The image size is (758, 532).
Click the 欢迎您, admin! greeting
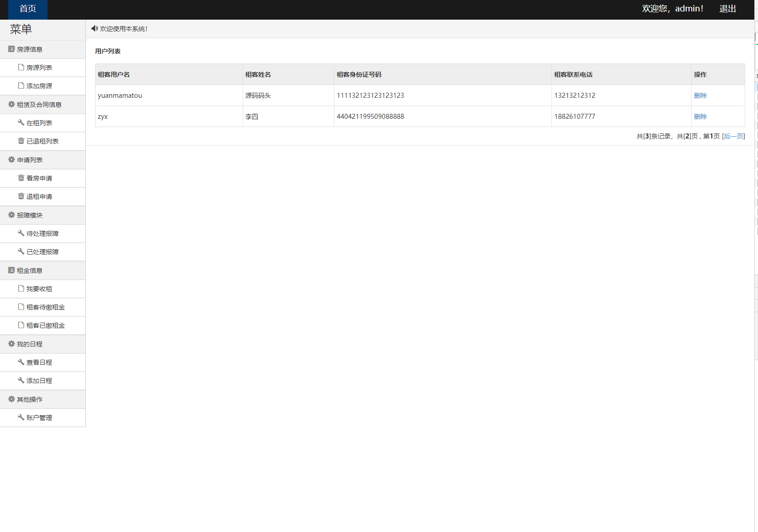[x=673, y=9]
